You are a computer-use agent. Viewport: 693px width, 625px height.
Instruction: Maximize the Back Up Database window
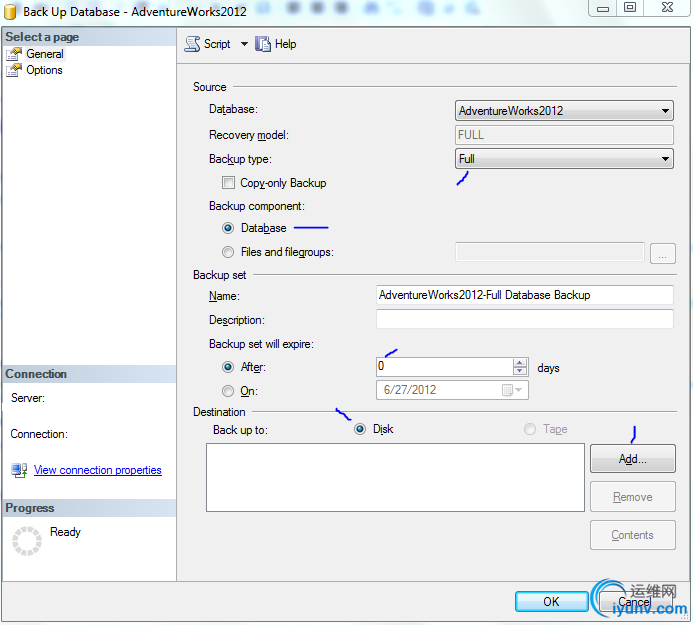click(630, 8)
